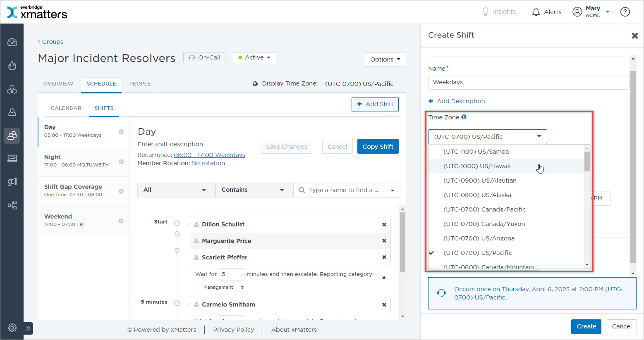The height and width of the screenshot is (340, 644).
Task: Select US/Aleutian time zone option
Action: pyautogui.click(x=506, y=181)
